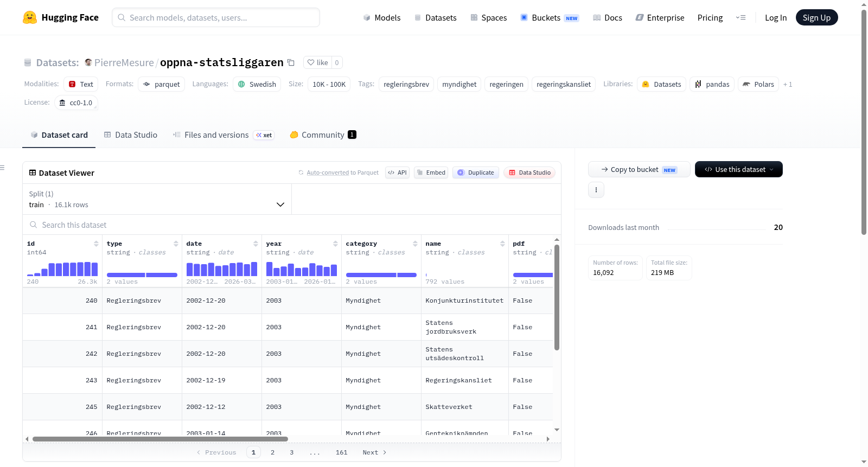Select the Datasets library tag
Image resolution: width=868 pixels, height=467 pixels.
tap(661, 84)
